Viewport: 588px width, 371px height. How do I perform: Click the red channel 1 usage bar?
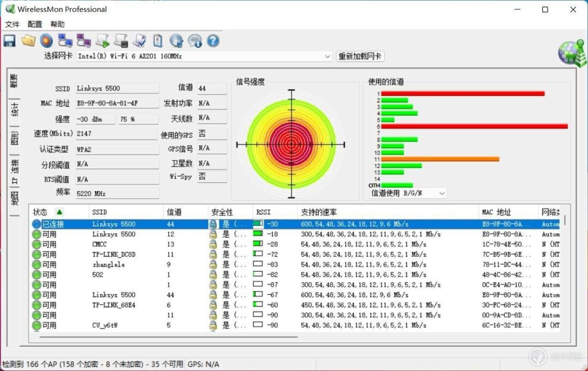[463, 94]
